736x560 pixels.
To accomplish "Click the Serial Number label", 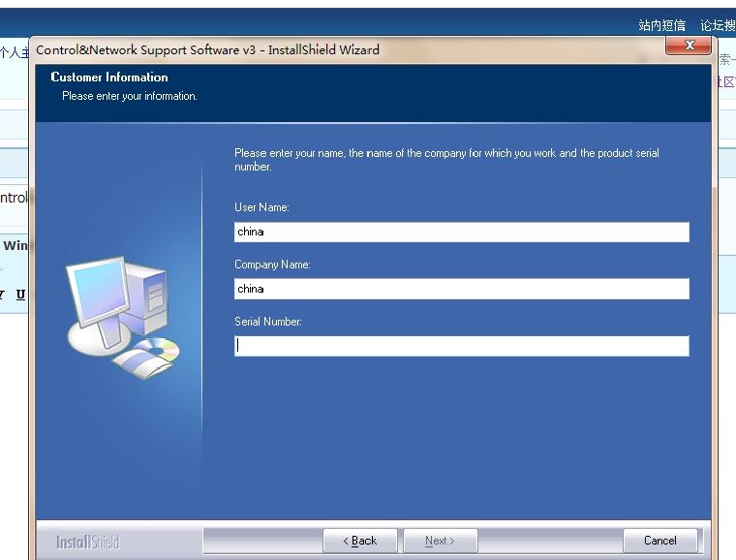I will 268,322.
